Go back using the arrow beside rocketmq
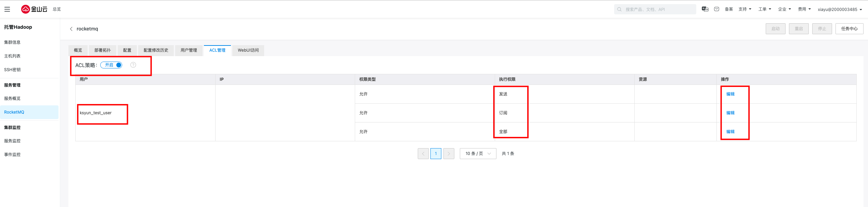Viewport: 868px width, 207px height. coord(71,29)
